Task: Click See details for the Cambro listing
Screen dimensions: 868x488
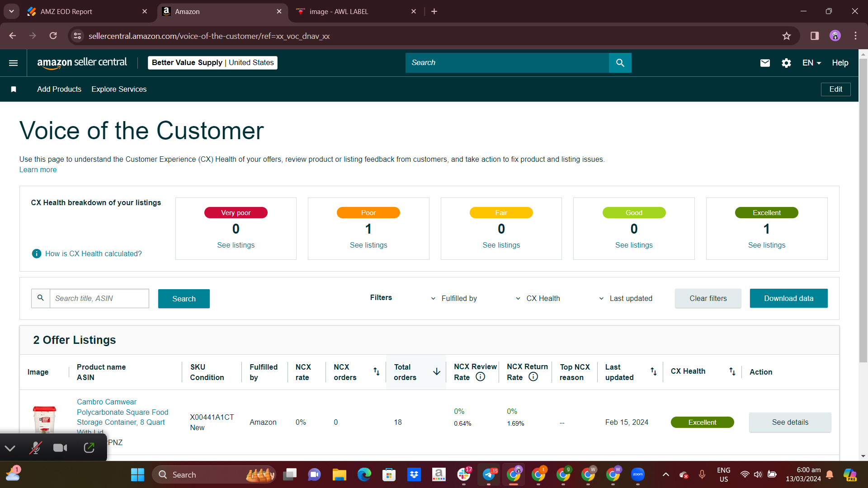Action: [790, 422]
